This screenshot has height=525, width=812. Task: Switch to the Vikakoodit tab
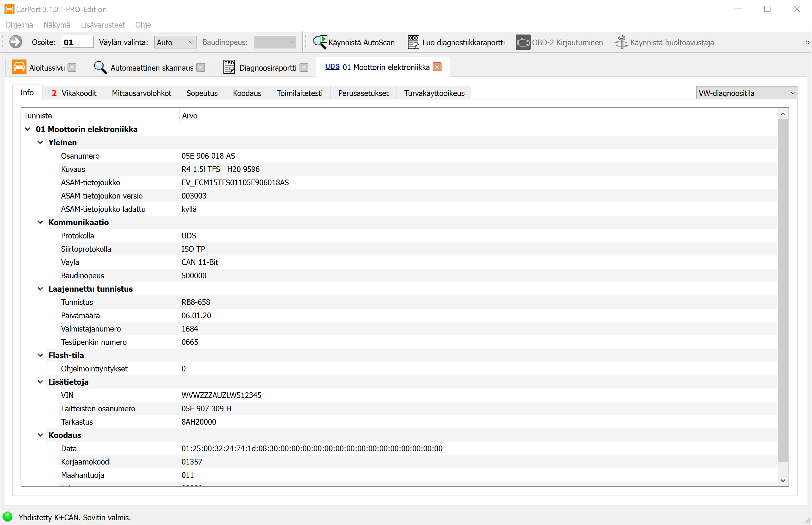coord(74,93)
